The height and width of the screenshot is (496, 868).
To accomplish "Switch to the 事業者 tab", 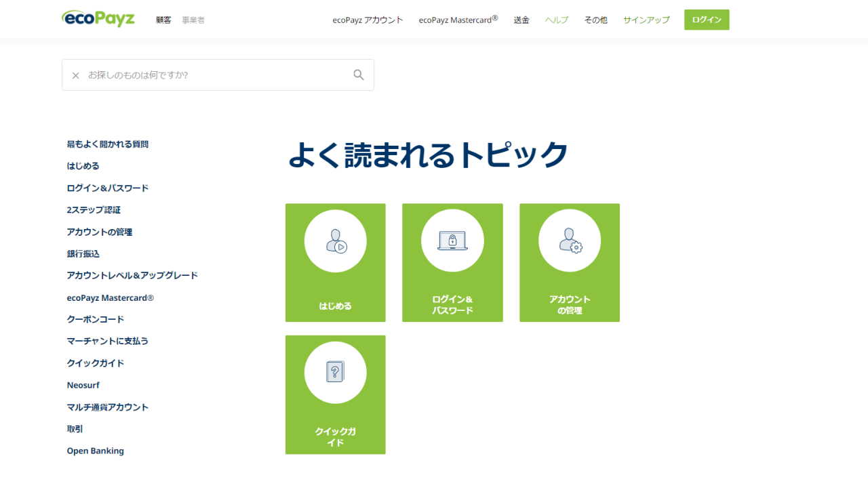I will [193, 20].
